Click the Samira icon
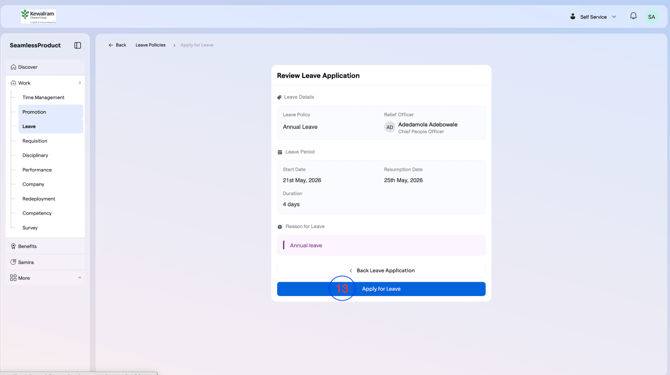The width and height of the screenshot is (670, 375). click(x=13, y=262)
